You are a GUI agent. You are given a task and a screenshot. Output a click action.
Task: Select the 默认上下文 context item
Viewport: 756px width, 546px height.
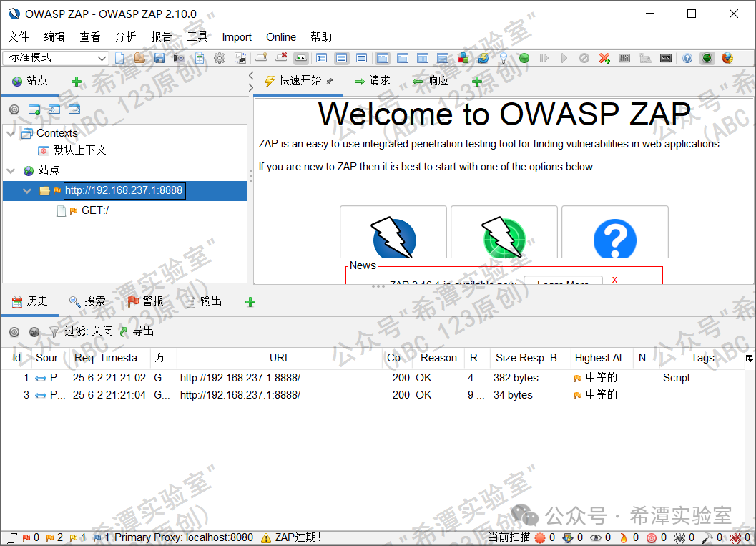(x=79, y=150)
